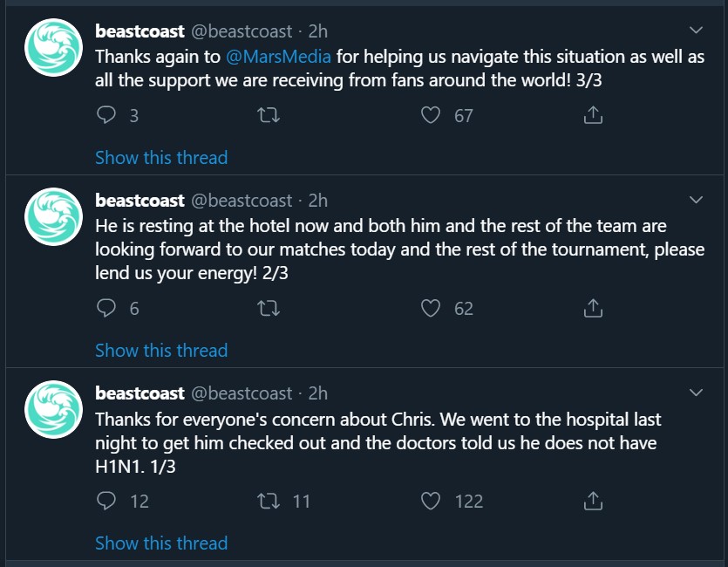
Task: Open options chevron on 1/3 tweet
Action: [x=696, y=392]
